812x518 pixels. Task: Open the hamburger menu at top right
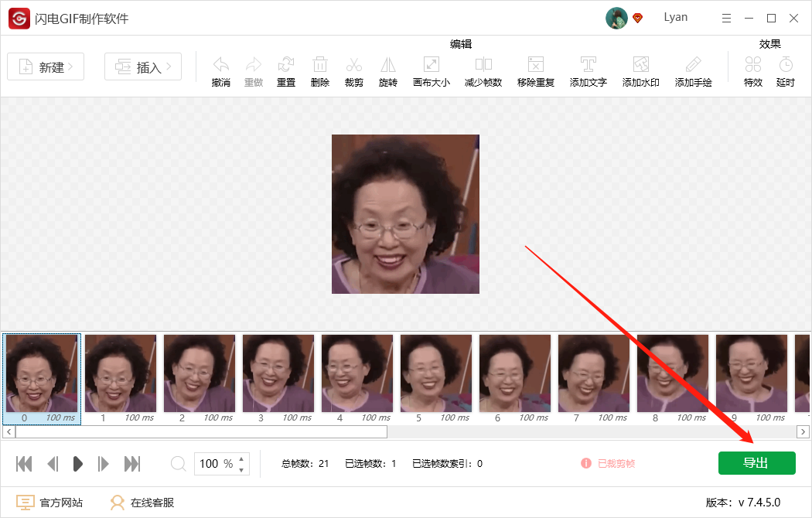725,17
